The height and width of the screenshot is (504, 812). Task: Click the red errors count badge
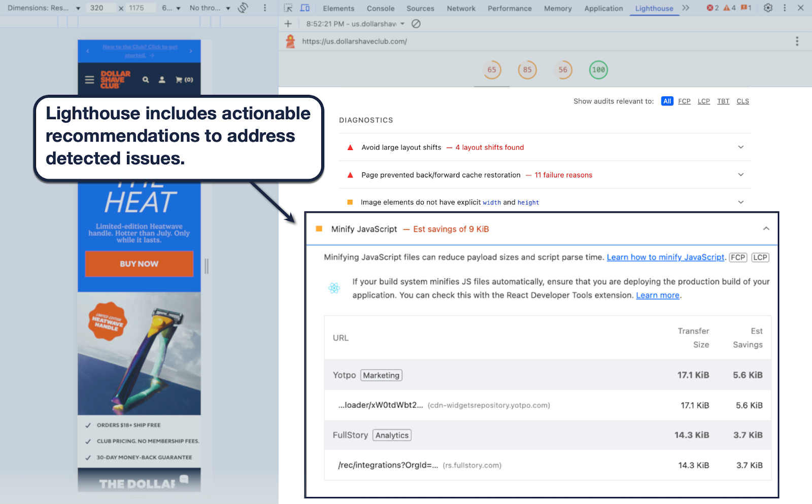coord(713,8)
